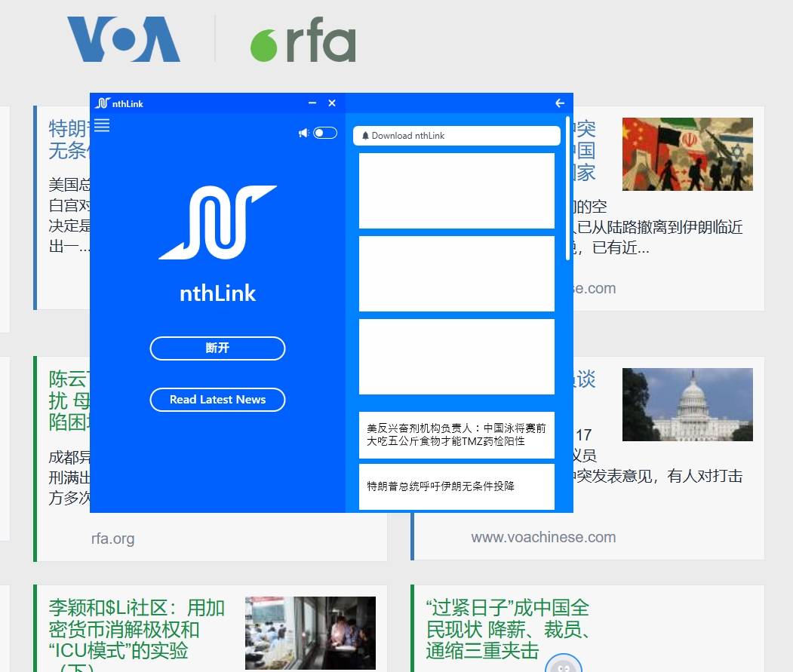Viewport: 793px width, 672px height.
Task: Click the back arrow in news panel
Action: pyautogui.click(x=559, y=103)
